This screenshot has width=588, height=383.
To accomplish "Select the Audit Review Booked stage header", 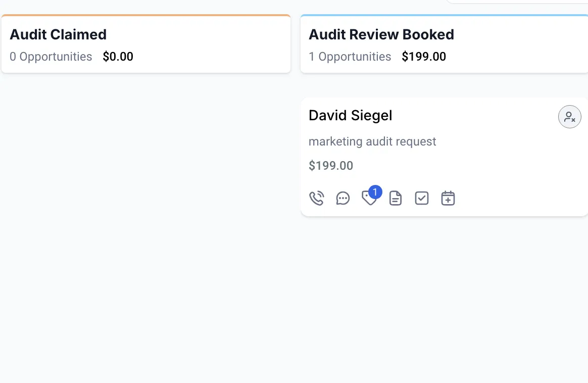I will pyautogui.click(x=381, y=34).
